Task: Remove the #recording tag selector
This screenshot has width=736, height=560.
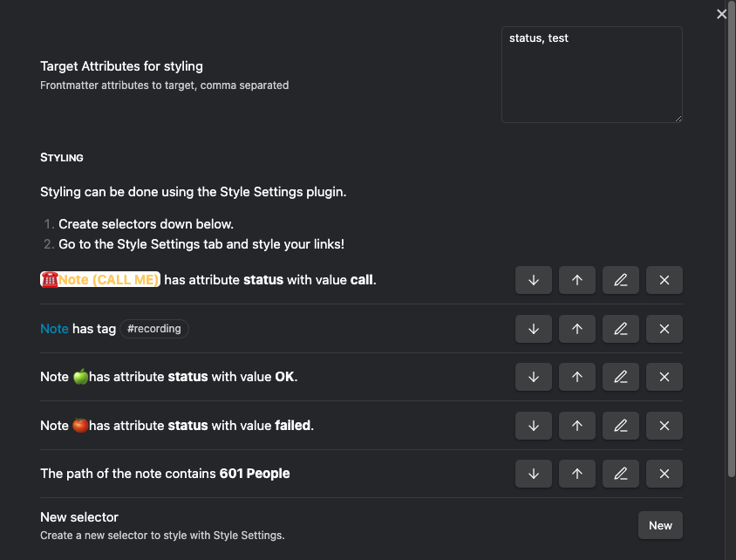Action: (664, 329)
